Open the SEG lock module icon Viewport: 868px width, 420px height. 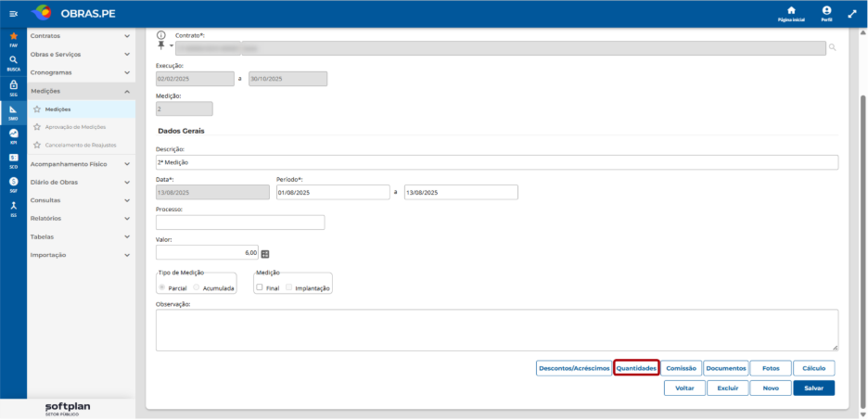(x=13, y=84)
